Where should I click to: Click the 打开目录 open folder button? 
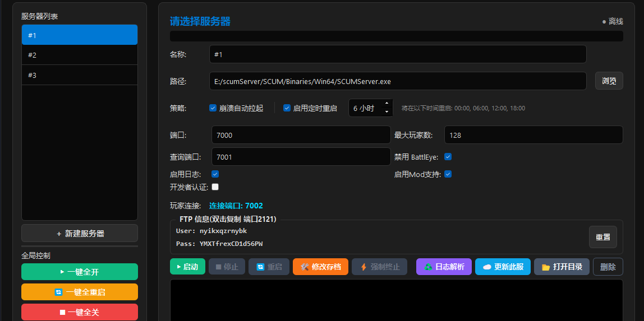click(562, 267)
